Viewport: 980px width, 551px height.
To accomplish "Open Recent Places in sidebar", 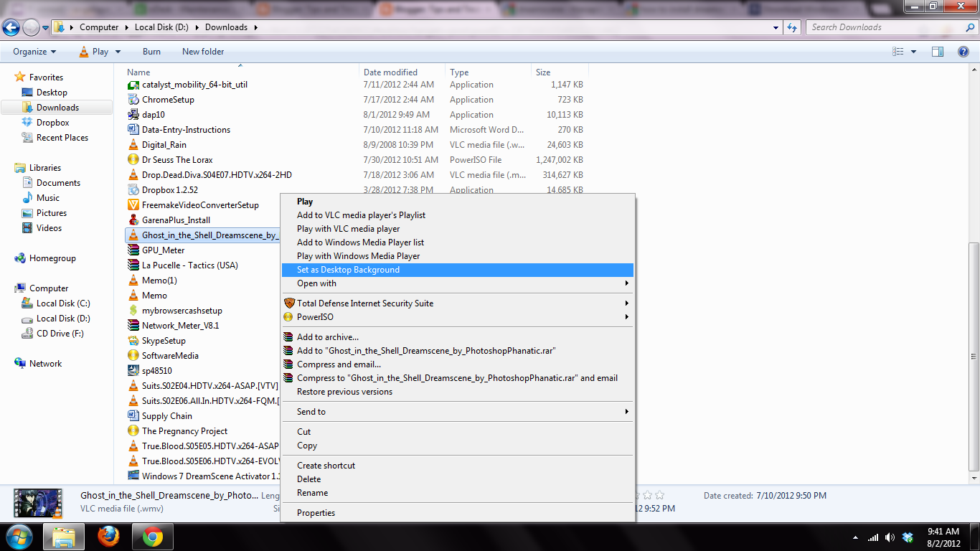I will click(x=62, y=138).
